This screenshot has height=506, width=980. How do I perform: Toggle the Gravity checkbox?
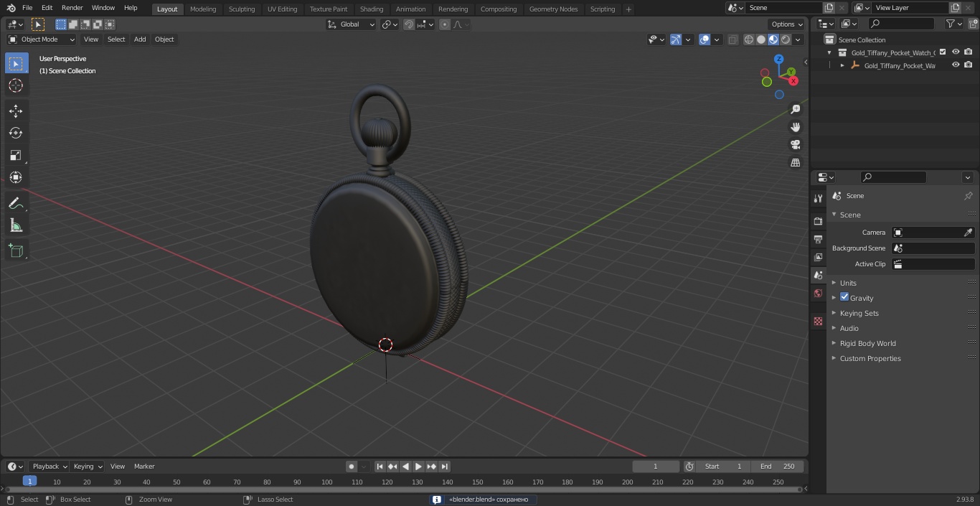[x=844, y=297]
